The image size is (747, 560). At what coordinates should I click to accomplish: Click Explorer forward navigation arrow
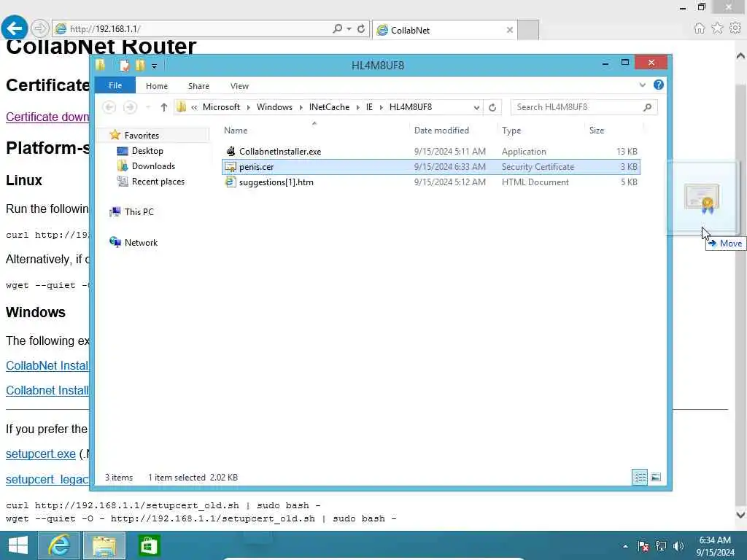click(x=130, y=107)
